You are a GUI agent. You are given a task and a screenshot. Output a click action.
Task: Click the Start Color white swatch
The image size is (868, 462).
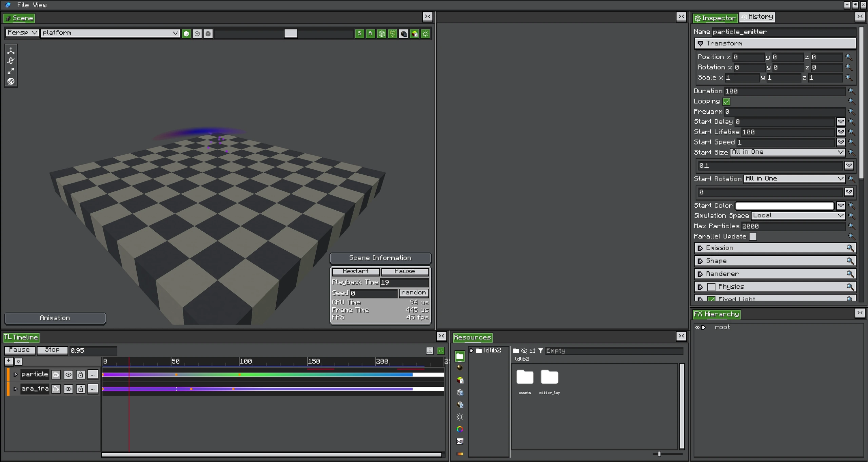[x=785, y=206]
